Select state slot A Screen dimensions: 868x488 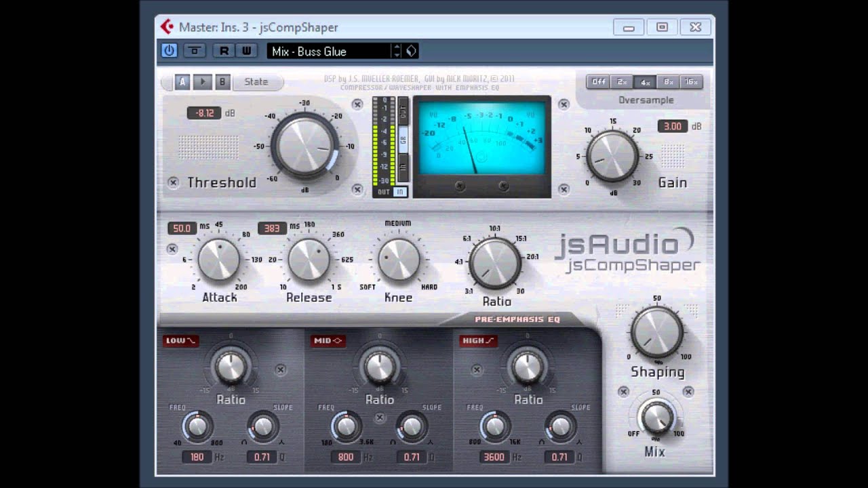(x=182, y=82)
